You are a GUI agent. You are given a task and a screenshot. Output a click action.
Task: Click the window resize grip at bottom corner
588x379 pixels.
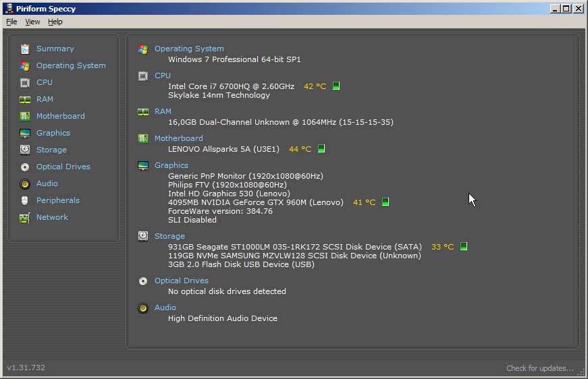(581, 372)
